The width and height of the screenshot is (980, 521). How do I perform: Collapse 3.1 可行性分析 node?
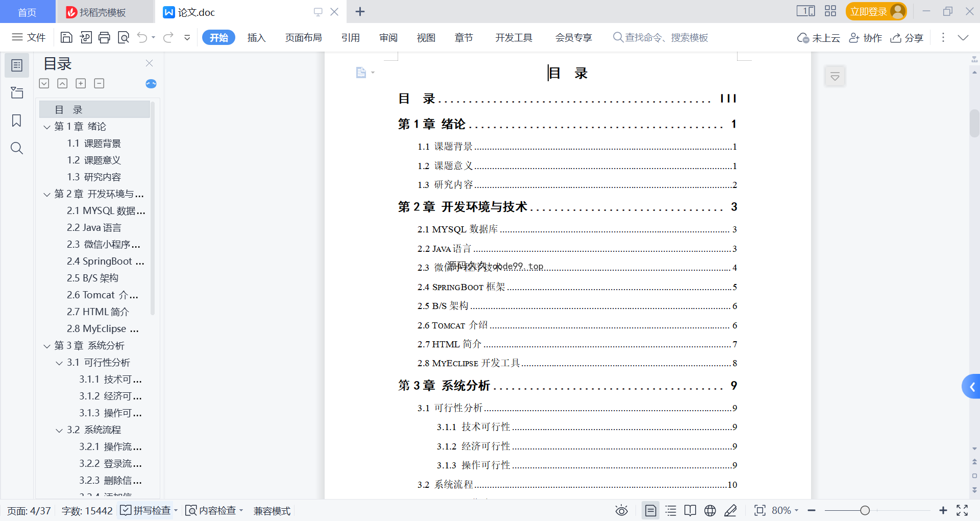coord(59,363)
